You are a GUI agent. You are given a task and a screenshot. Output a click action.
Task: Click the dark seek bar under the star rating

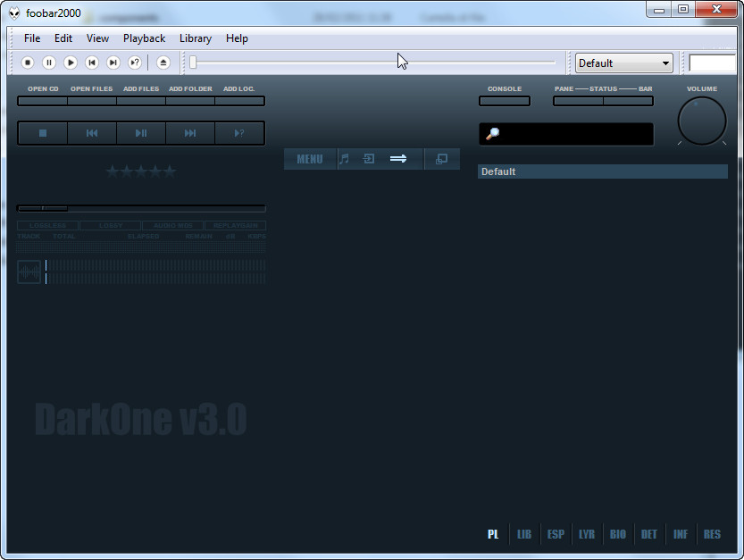141,208
